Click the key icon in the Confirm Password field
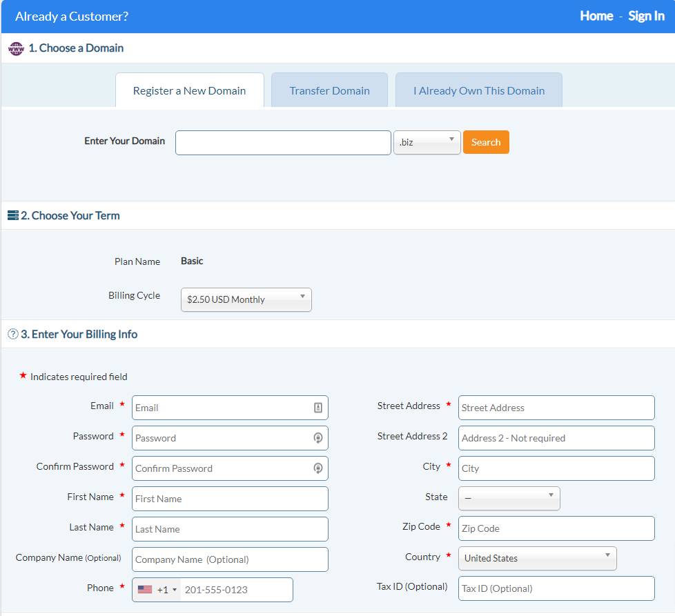Viewport: 675px width, 616px height. [317, 468]
